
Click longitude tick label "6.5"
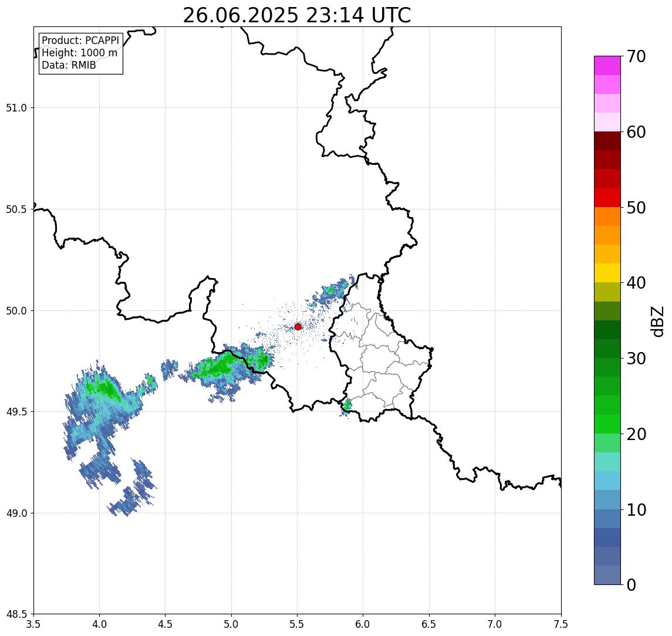click(429, 624)
